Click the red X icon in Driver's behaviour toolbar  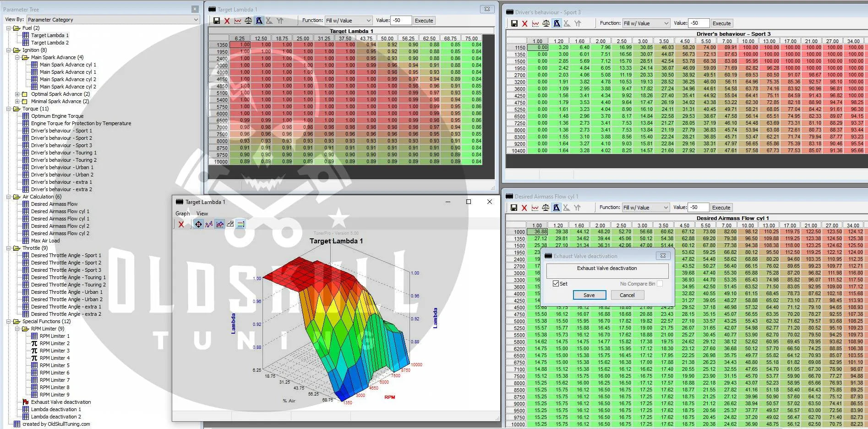pyautogui.click(x=525, y=23)
